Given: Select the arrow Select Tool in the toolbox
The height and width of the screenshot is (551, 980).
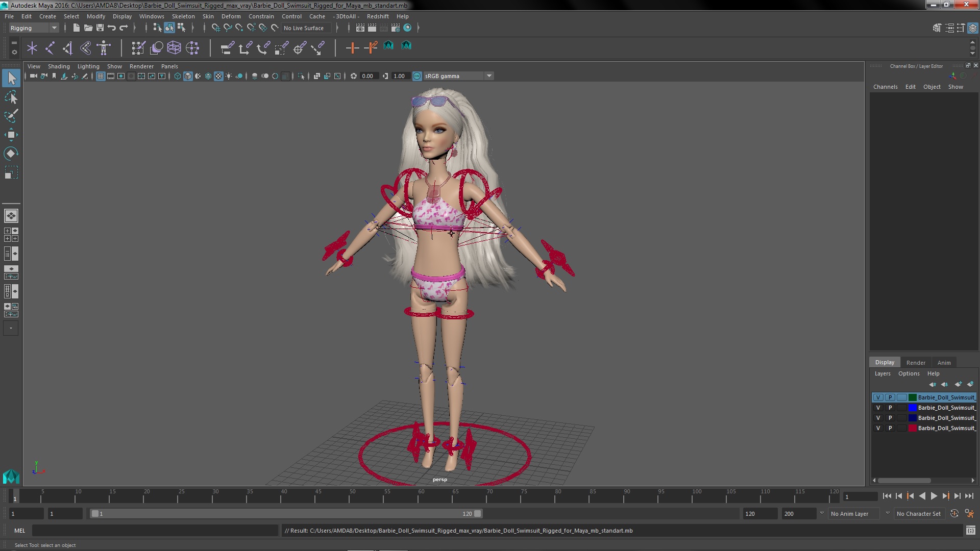Looking at the screenshot, I should [x=11, y=78].
